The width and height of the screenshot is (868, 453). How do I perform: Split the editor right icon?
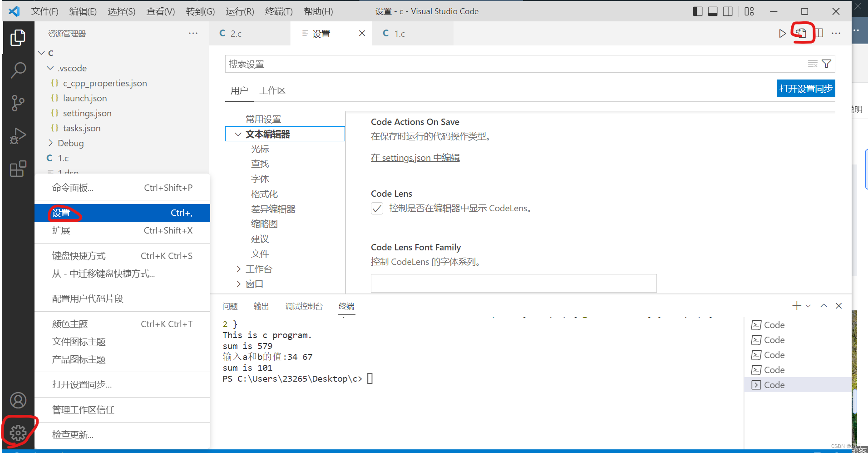click(819, 33)
